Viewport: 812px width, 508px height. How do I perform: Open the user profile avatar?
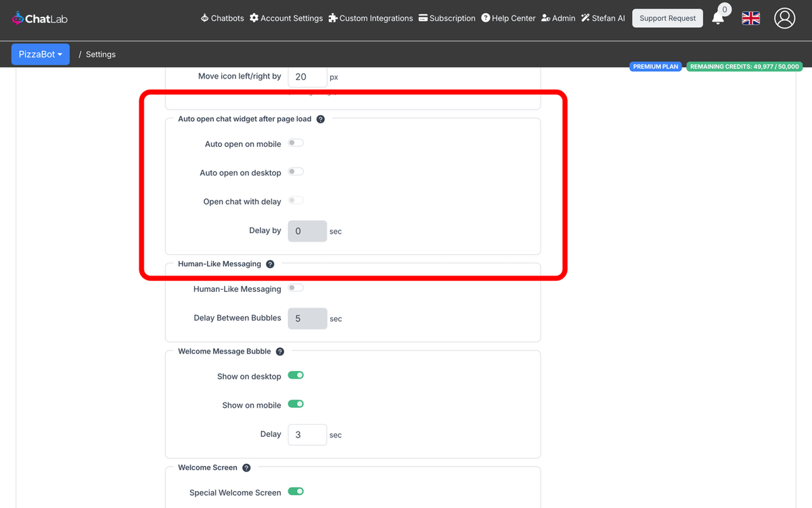point(785,18)
